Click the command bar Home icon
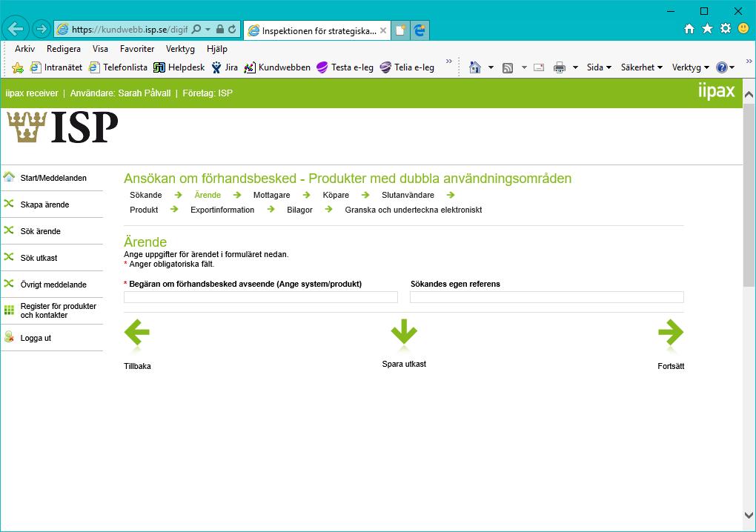This screenshot has width=756, height=532. (475, 67)
